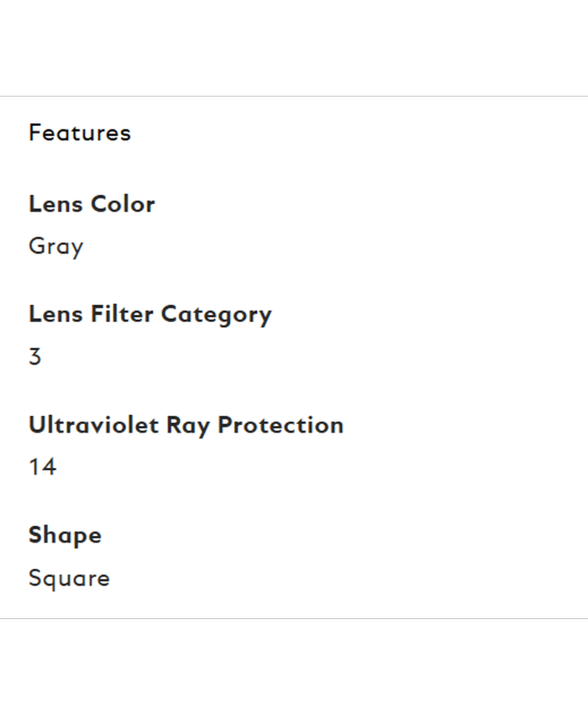Click the black bar below the Shape section
The image size is (588, 714).
pos(294,666)
